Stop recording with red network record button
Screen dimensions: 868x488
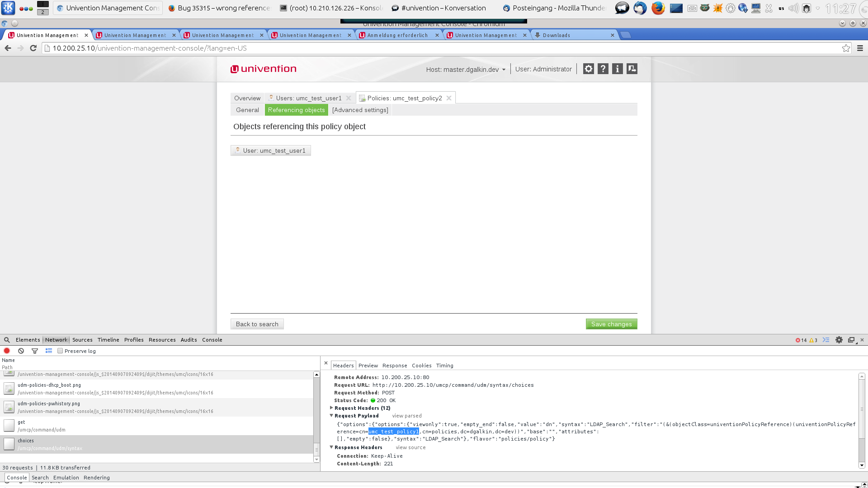tap(7, 351)
